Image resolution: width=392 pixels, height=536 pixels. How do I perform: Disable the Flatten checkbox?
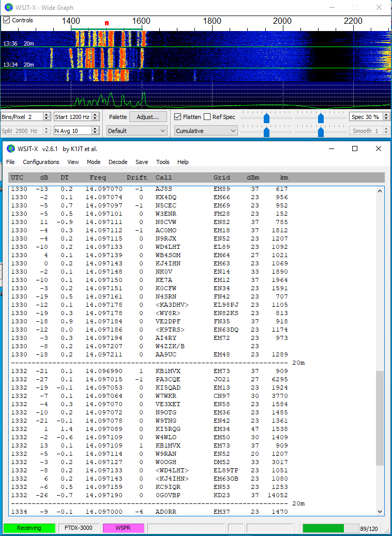178,117
